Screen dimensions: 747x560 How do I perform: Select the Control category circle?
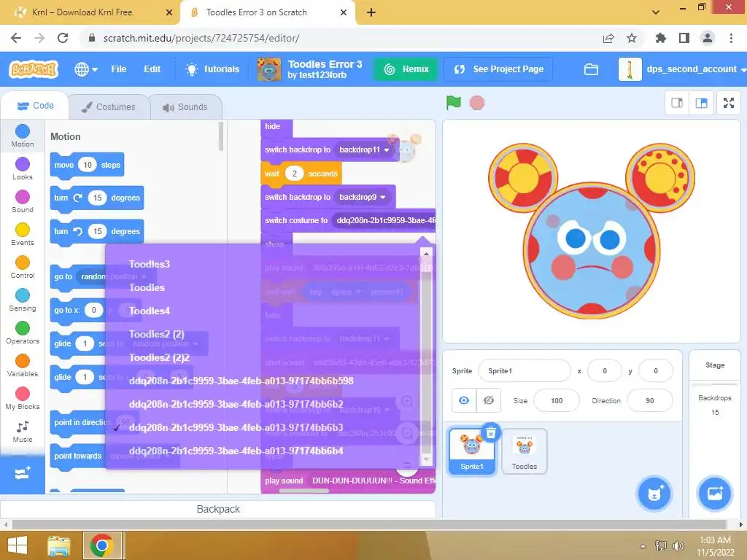23,262
